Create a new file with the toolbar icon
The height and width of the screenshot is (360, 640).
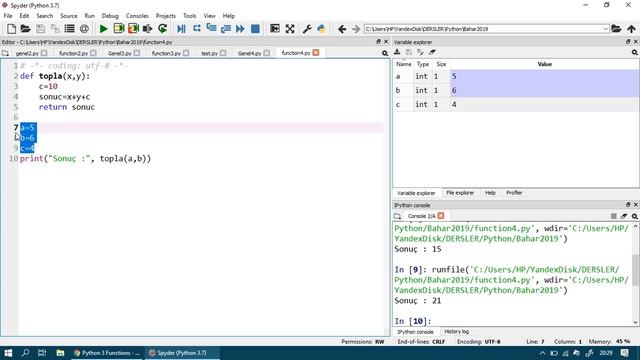[11, 29]
